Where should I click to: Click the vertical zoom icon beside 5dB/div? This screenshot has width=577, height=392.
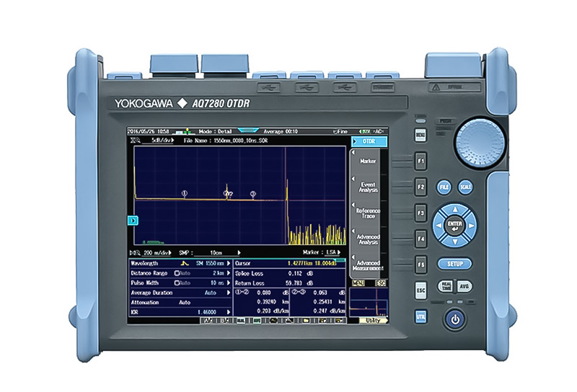tap(135, 140)
